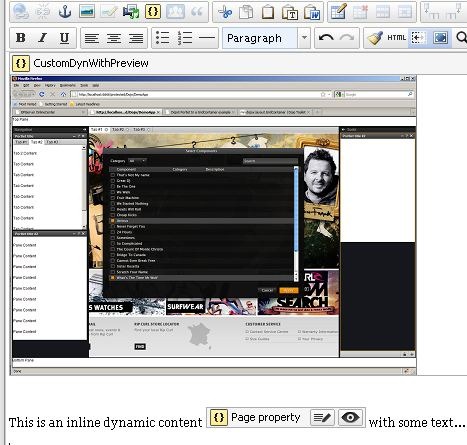Align text left
The width and height of the screenshot is (467, 445).
[x=92, y=38]
